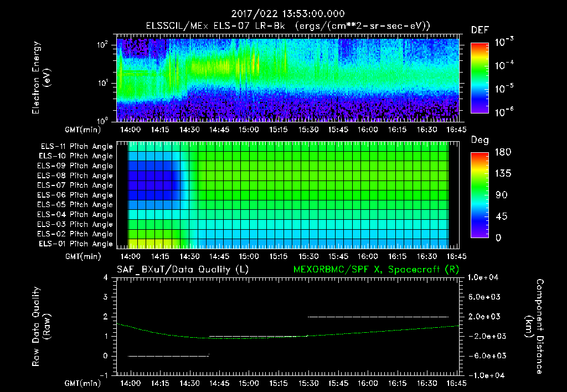Select the ELS-10 Pitch Angle row label

click(x=76, y=156)
